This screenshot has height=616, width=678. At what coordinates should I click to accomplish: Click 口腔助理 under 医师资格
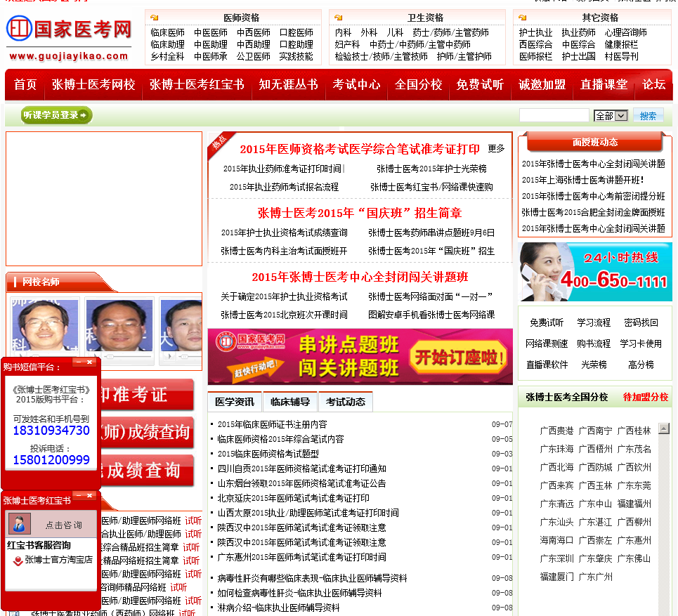(x=296, y=44)
